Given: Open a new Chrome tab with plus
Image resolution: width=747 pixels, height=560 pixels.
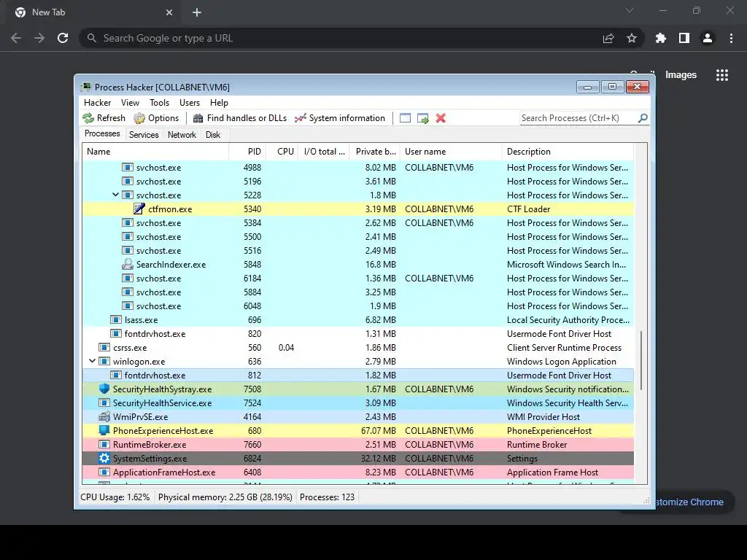Looking at the screenshot, I should point(197,12).
